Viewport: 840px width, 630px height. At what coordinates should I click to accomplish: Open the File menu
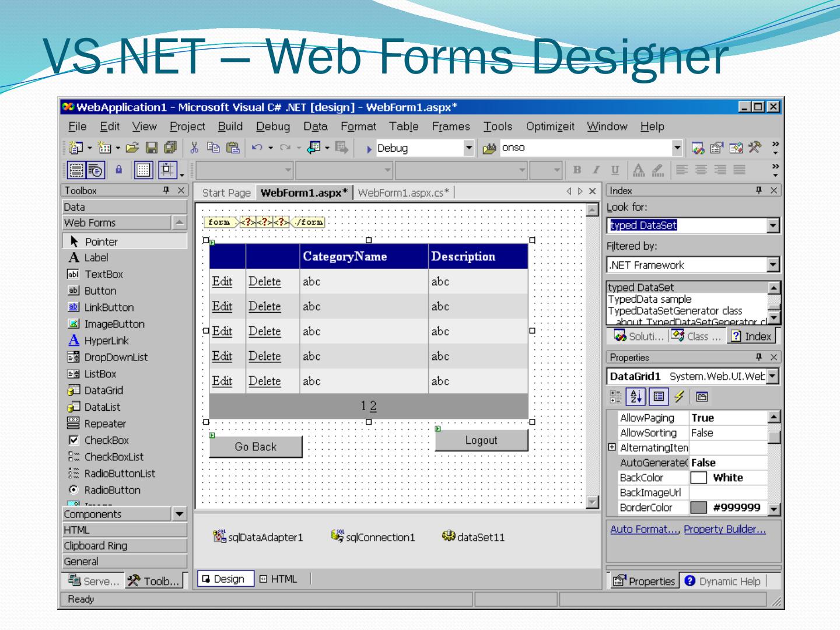click(78, 127)
